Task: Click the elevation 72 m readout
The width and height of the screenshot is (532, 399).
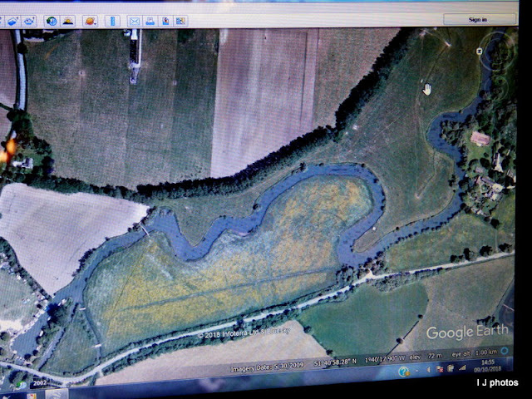Action: (x=426, y=356)
